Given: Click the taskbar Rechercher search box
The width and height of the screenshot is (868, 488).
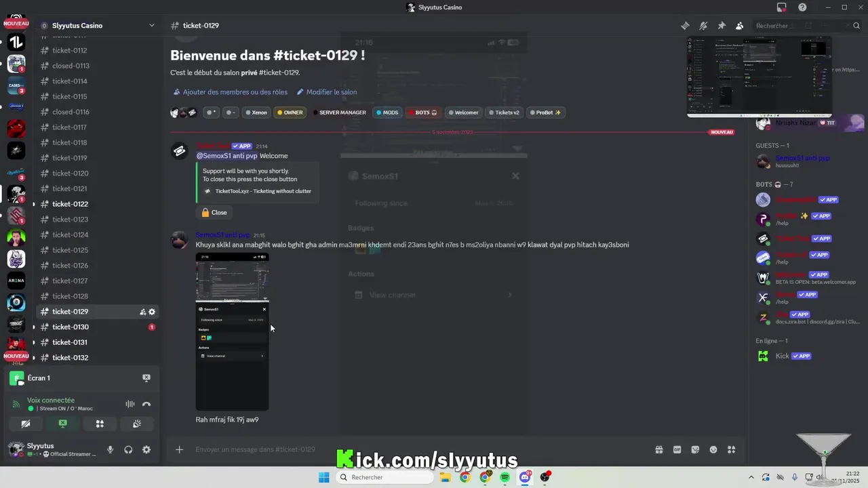Looking at the screenshot, I should [384, 477].
